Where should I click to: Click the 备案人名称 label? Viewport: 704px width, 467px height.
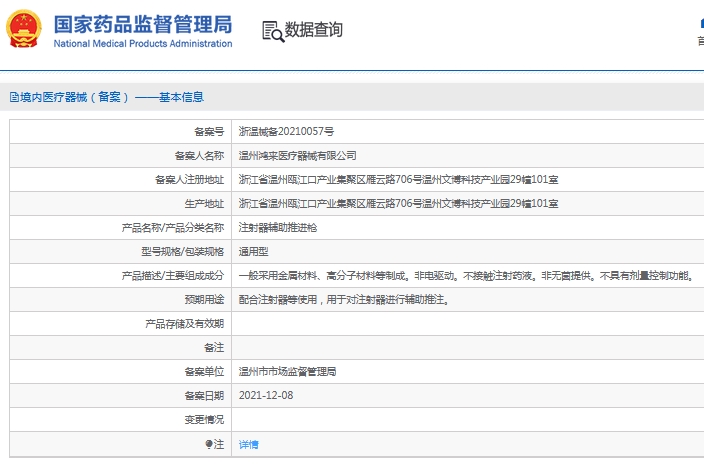[199, 156]
